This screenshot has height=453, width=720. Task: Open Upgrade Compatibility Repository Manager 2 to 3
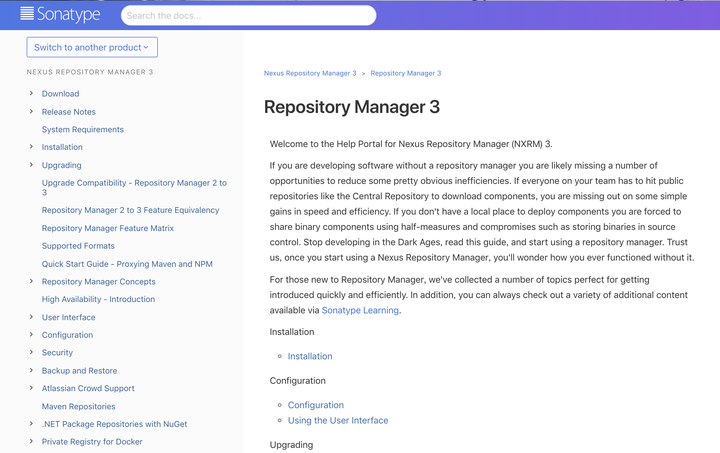(x=134, y=187)
